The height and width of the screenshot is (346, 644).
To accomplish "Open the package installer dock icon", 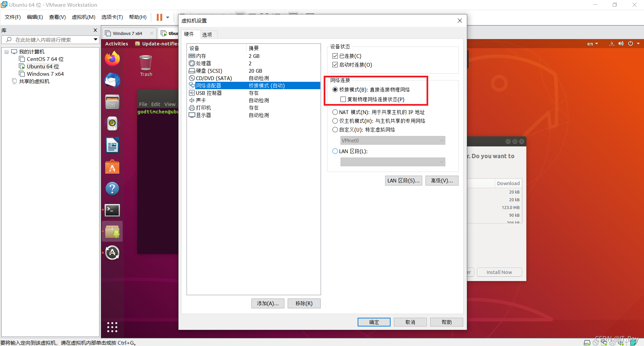I will click(112, 232).
